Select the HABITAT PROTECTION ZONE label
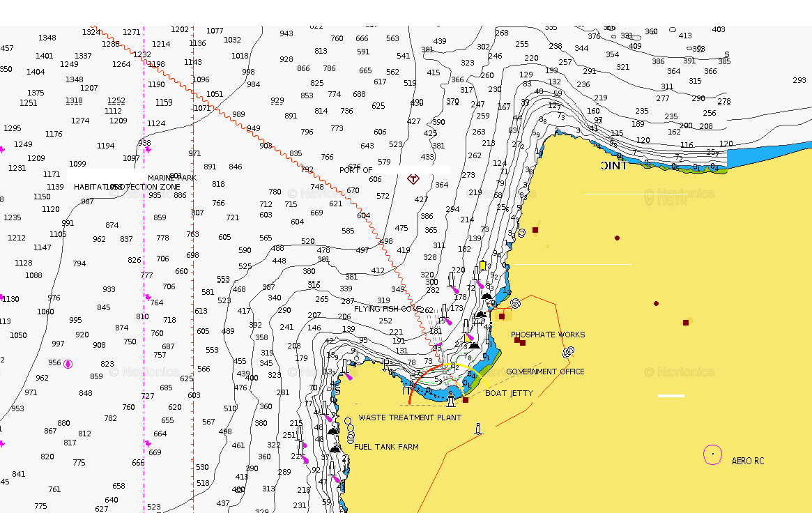The height and width of the screenshot is (513, 812). (127, 187)
